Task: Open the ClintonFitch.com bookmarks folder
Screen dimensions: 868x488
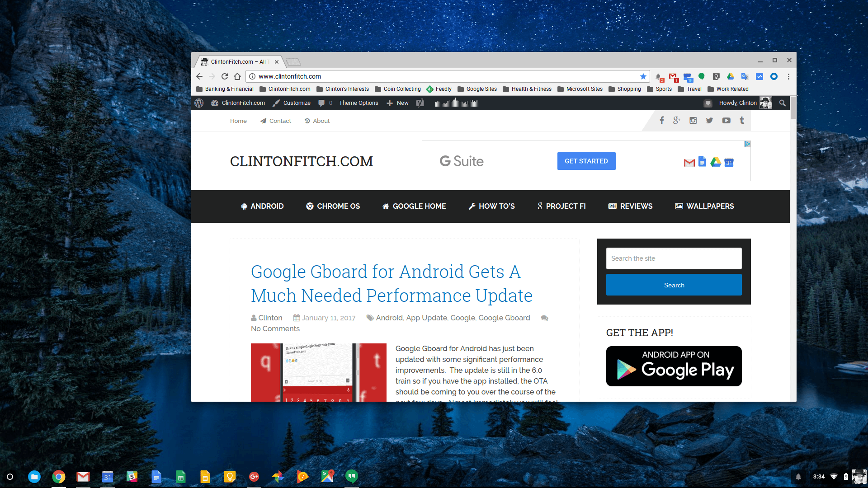Action: (x=285, y=89)
